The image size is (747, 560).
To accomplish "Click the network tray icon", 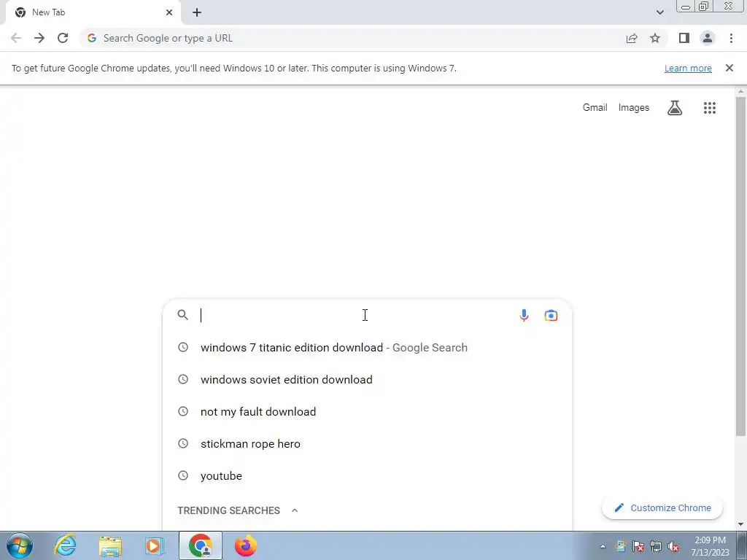I will 656,547.
